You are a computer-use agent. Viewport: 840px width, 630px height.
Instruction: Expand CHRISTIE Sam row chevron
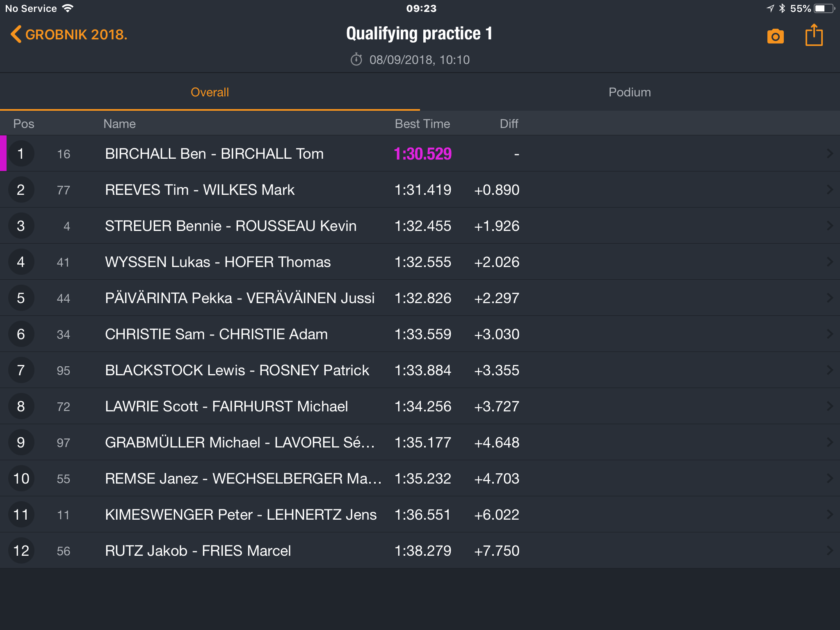click(x=830, y=334)
